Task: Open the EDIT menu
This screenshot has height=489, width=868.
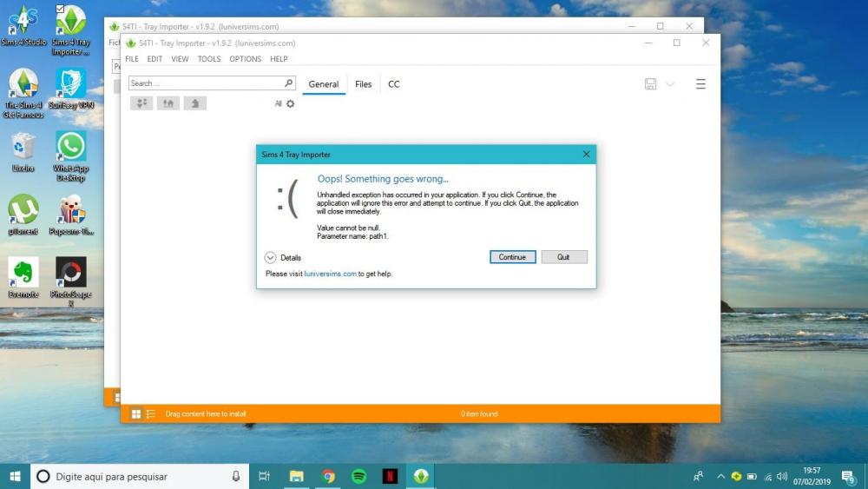Action: [155, 59]
